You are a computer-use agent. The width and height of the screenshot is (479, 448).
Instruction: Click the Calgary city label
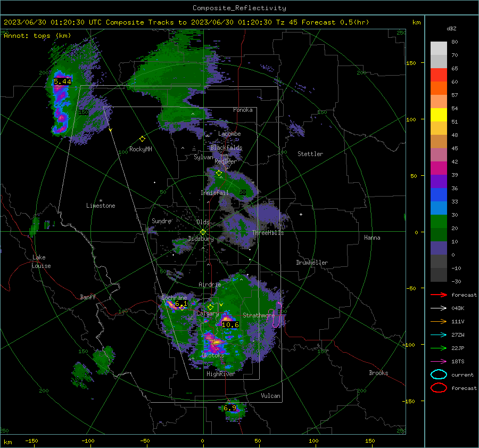(x=208, y=313)
